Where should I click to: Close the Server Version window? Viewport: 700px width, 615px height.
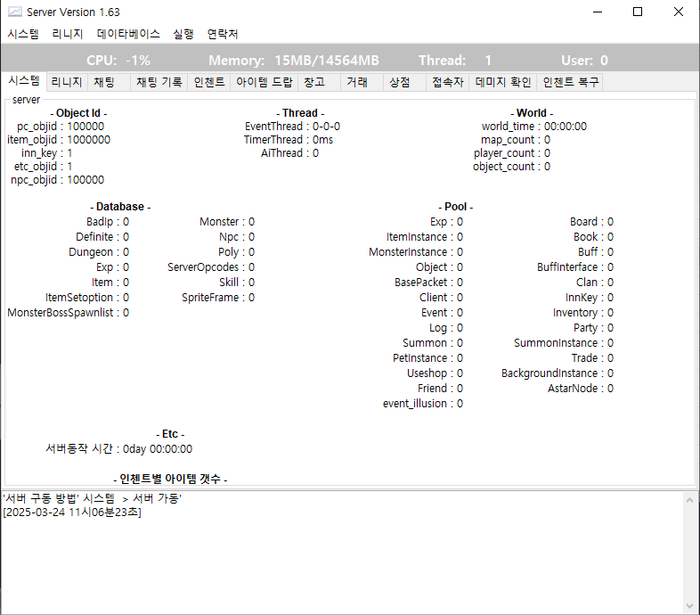[678, 12]
